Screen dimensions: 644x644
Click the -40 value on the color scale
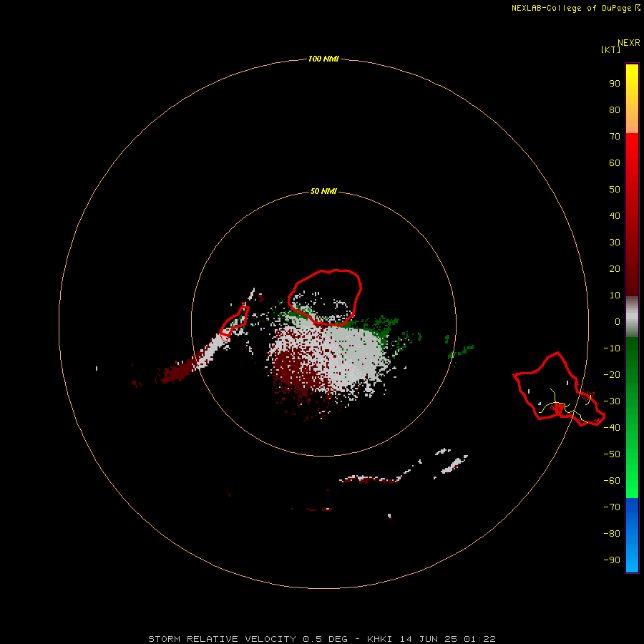[x=612, y=428]
